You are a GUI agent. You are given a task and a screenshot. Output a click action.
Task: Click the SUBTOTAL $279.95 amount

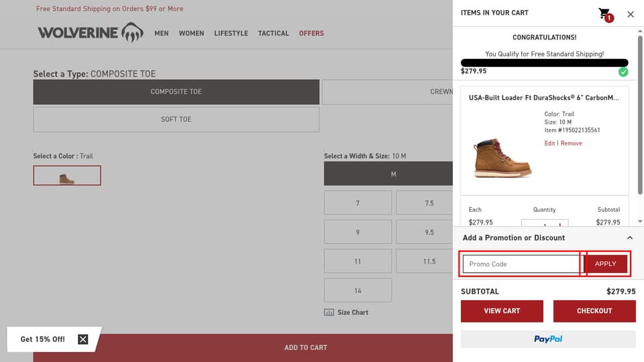click(x=621, y=292)
